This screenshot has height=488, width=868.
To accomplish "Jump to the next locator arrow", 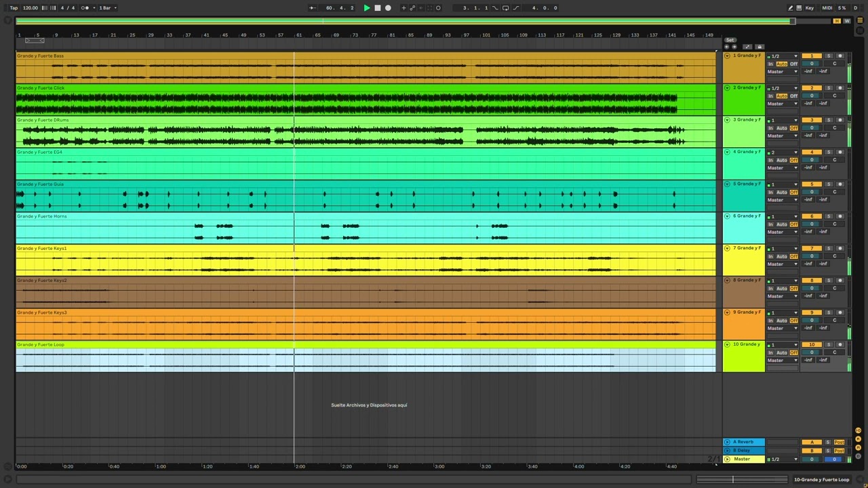I will coord(734,47).
